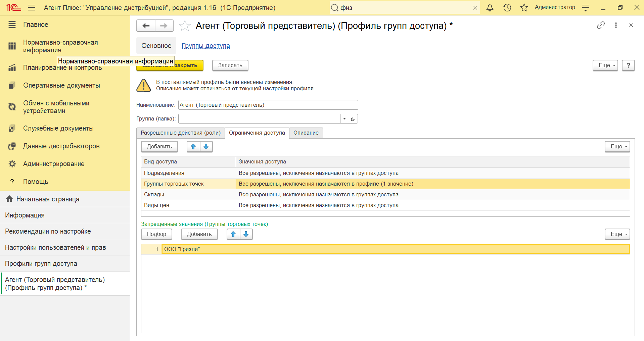Open Оперативные документы section
Viewport: 644px width, 341px height.
pyautogui.click(x=61, y=85)
